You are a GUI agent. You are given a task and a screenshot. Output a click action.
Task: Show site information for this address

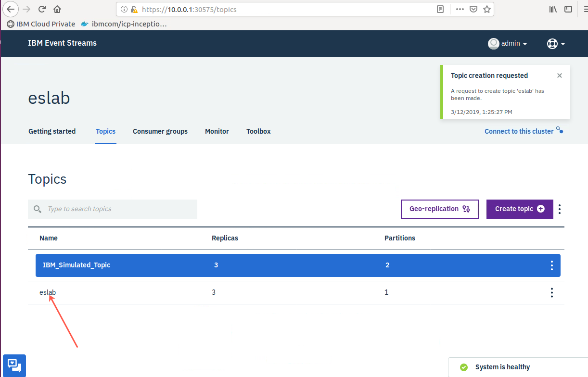point(124,9)
